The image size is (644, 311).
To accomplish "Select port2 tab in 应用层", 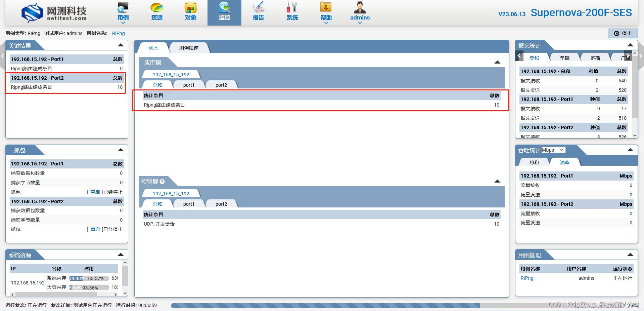I will point(221,85).
